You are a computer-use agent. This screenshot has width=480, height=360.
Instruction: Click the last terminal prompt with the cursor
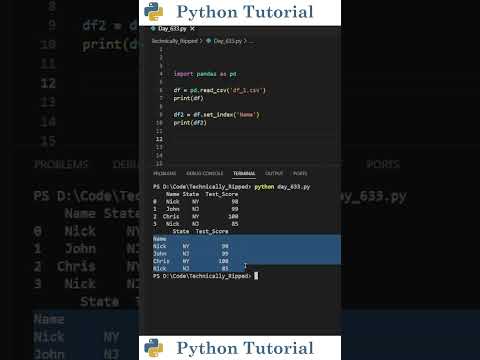point(205,276)
